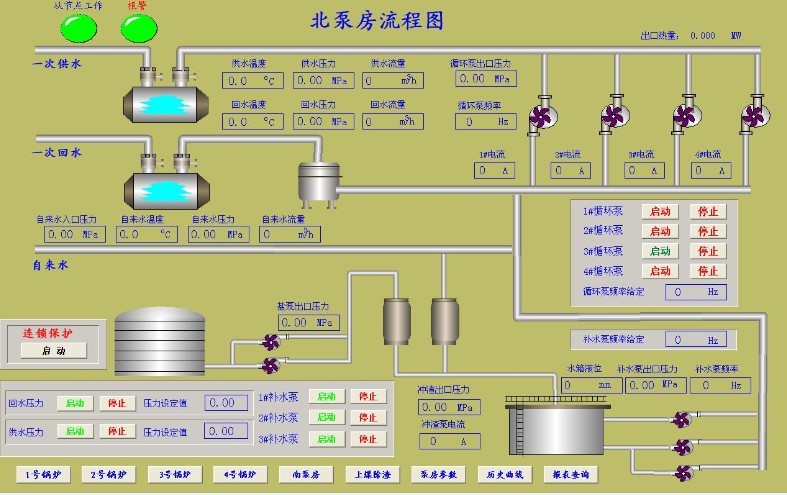Open the 1号锅炉 screen

click(x=43, y=474)
